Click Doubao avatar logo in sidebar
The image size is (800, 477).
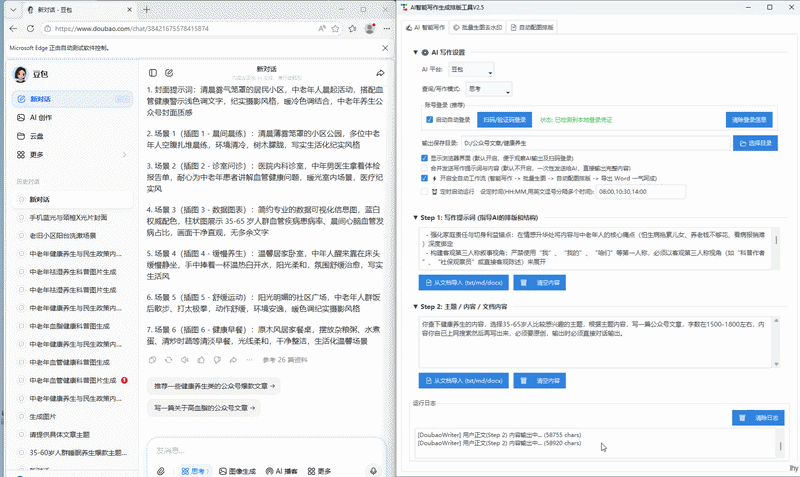21,74
